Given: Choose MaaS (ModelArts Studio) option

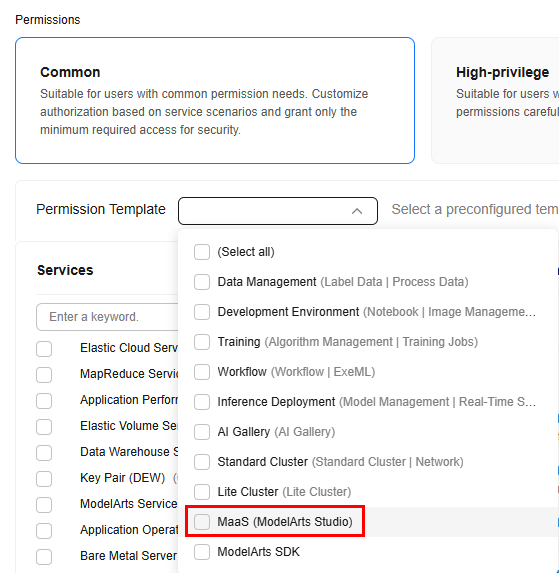Looking at the screenshot, I should coord(202,522).
